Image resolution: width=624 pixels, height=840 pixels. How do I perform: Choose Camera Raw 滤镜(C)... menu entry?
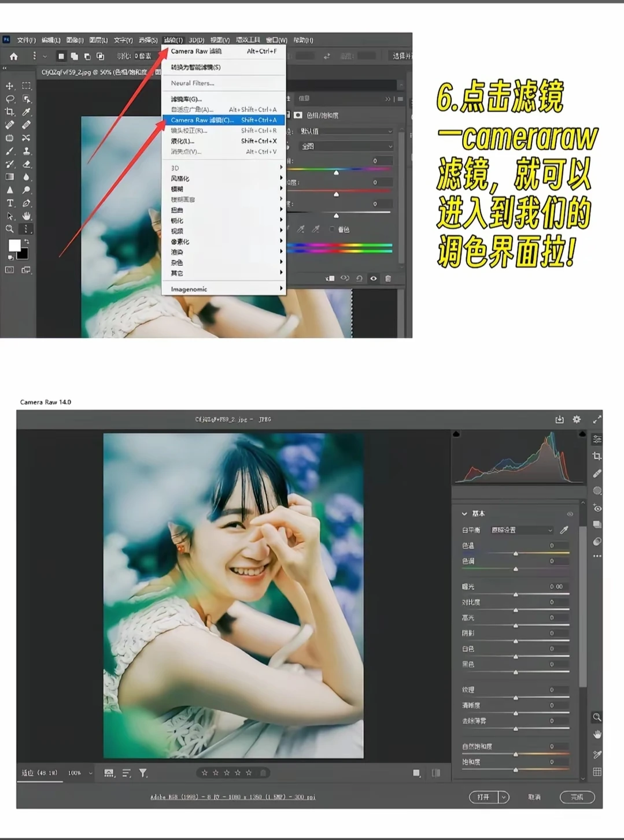224,120
